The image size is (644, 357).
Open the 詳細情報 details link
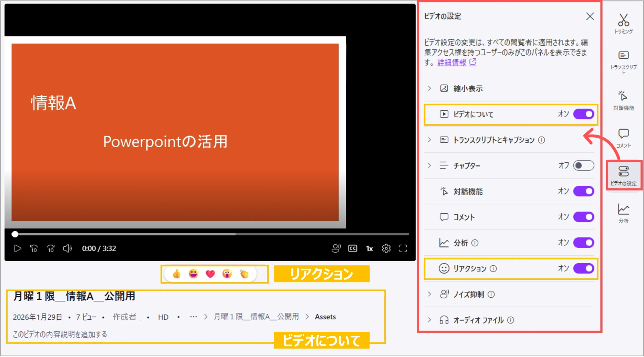pyautogui.click(x=452, y=62)
